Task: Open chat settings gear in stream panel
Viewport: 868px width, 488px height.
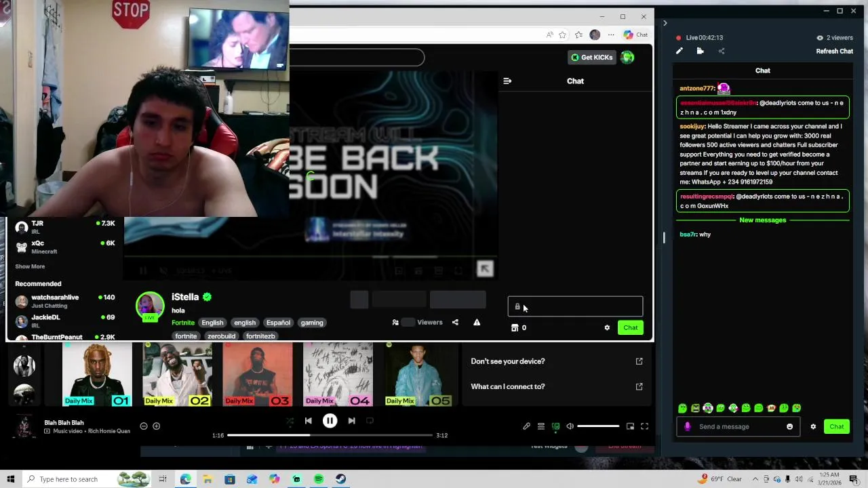Action: 813,426
